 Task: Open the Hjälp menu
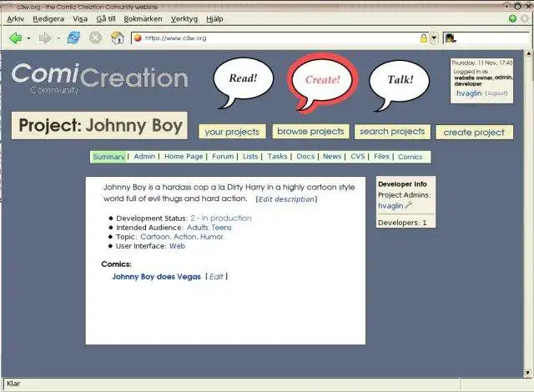[214, 19]
